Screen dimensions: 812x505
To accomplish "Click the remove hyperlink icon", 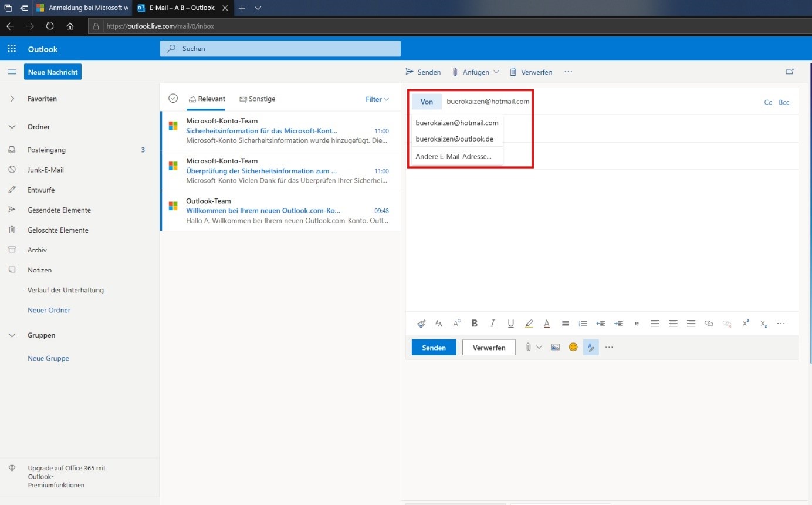I will point(727,324).
